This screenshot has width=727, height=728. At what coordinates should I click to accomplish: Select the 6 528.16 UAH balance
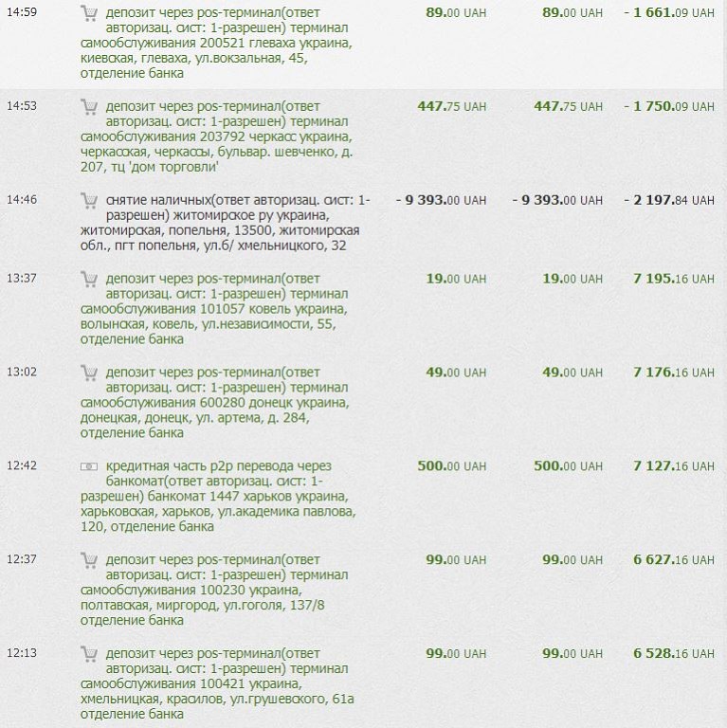click(674, 654)
